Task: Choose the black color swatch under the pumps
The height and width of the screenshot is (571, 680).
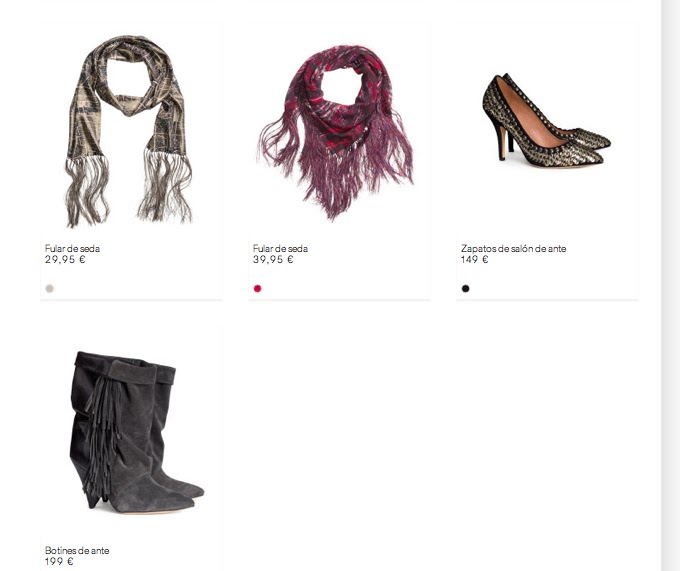Action: coord(465,288)
